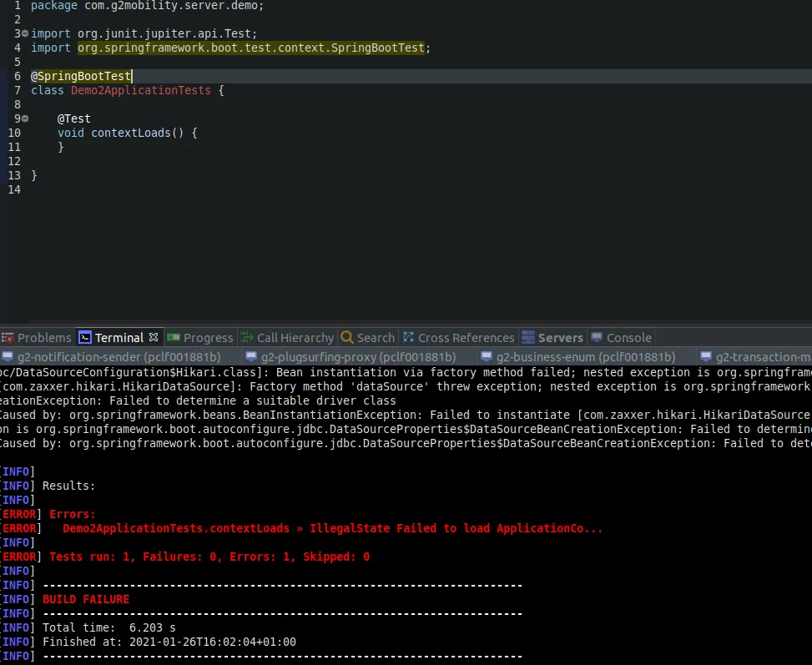The image size is (812, 665).
Task: Click the Finished at timestamp line
Action: pos(169,642)
